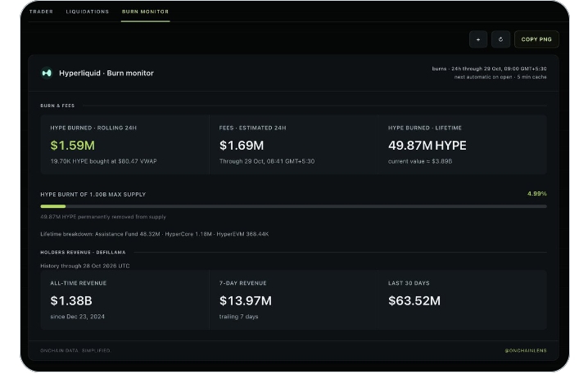Click the COPY PNG button

(x=536, y=39)
